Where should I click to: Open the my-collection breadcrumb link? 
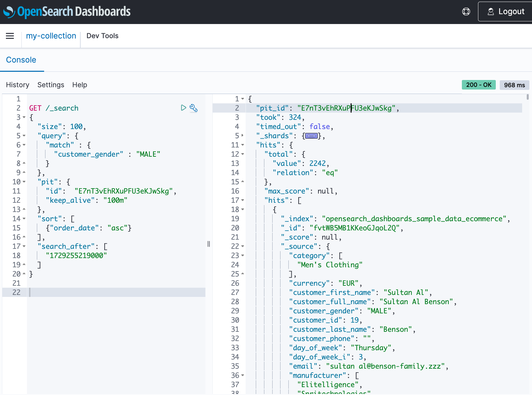tap(51, 36)
